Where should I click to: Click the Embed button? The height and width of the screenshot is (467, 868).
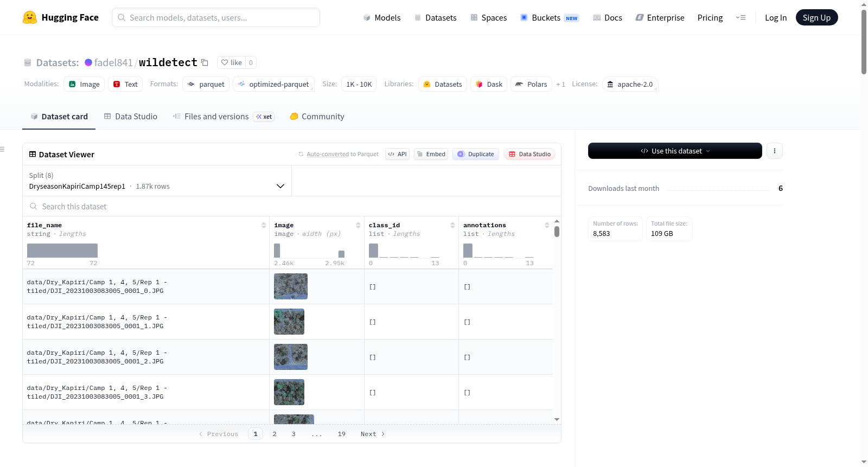click(x=431, y=154)
